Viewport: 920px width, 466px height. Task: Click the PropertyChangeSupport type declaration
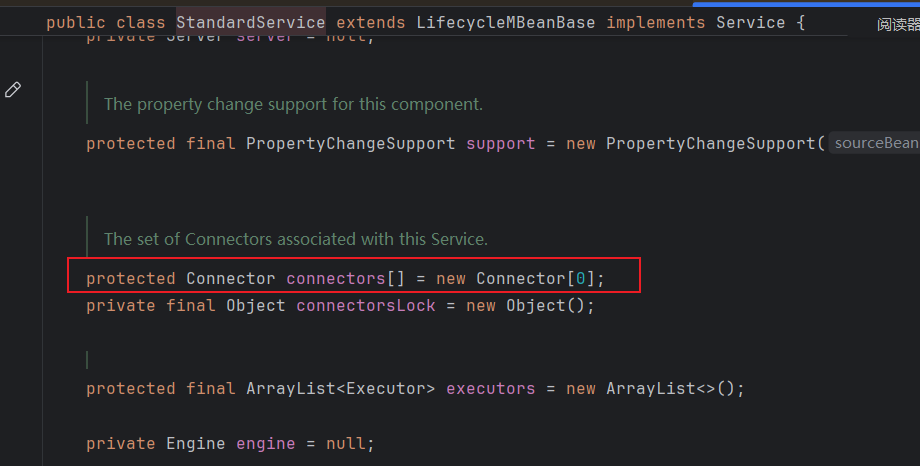(350, 143)
